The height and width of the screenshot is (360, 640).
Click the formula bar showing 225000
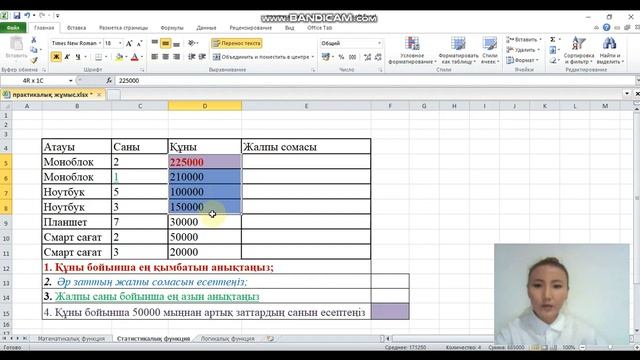point(376,80)
